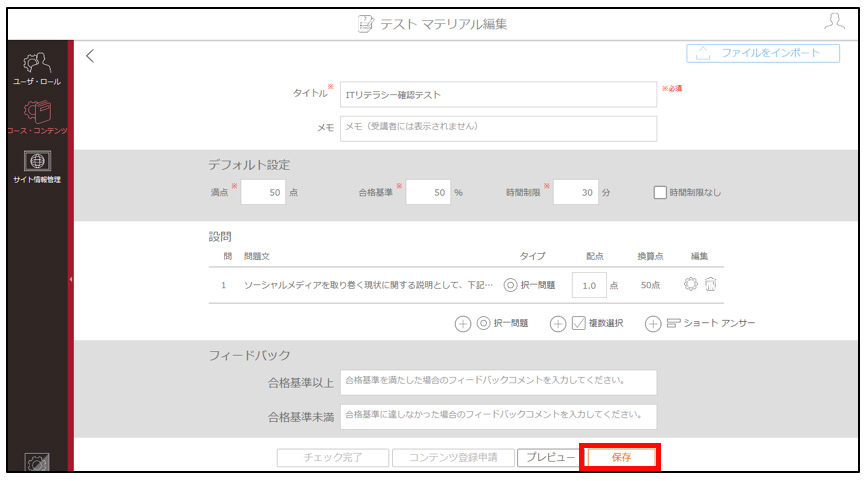
Task: Click the 合格基準 percent field
Action: (x=428, y=192)
